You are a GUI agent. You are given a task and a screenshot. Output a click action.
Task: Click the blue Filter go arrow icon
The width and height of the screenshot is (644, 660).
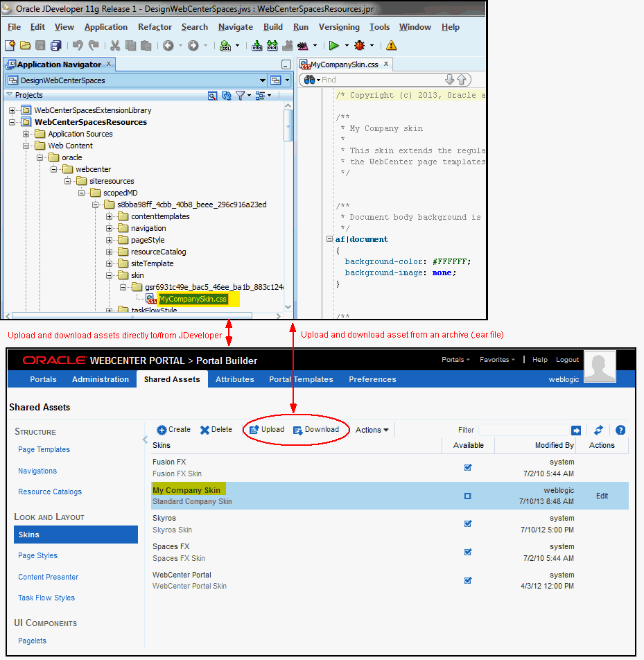point(576,430)
